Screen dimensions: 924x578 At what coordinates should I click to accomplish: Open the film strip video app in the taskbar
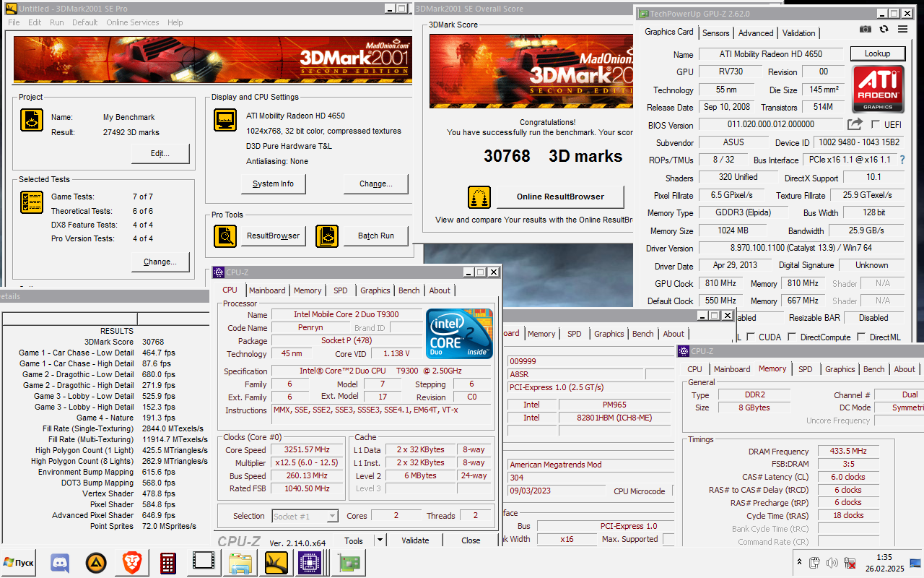[204, 563]
